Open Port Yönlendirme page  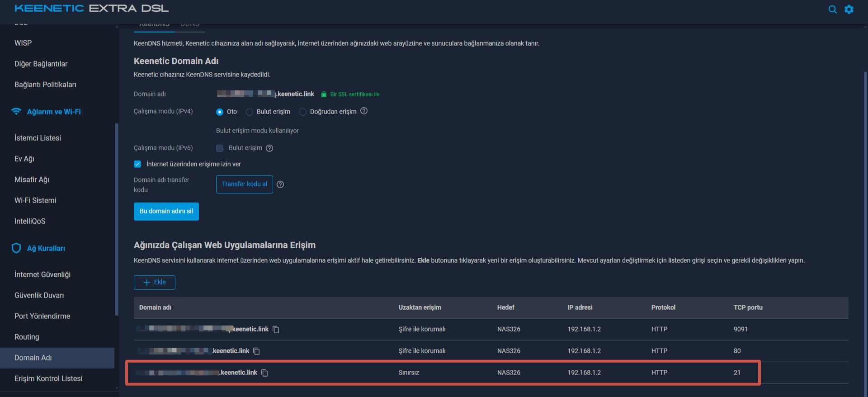coord(42,316)
